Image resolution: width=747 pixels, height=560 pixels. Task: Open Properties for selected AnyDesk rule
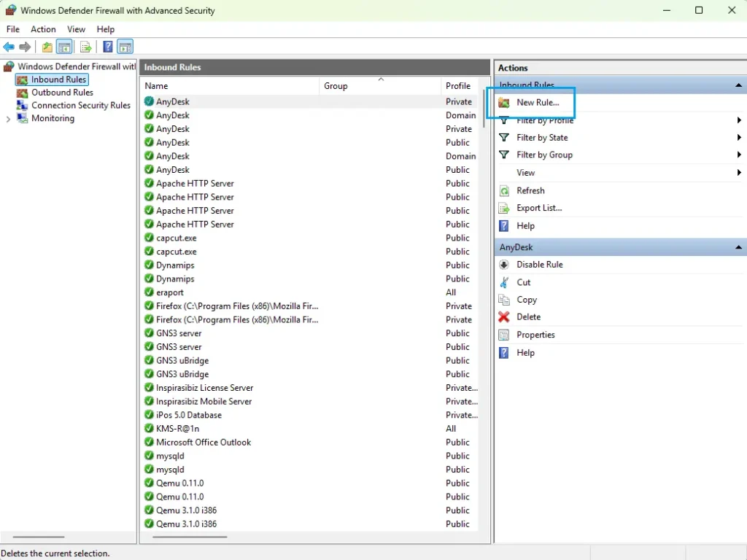pos(536,335)
